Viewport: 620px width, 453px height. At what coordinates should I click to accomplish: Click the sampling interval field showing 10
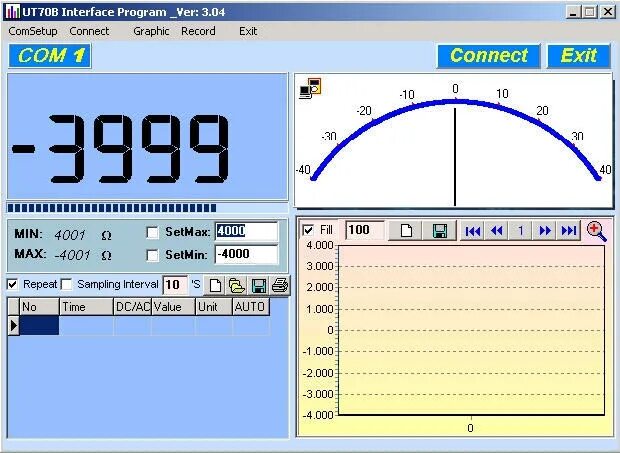pos(174,285)
